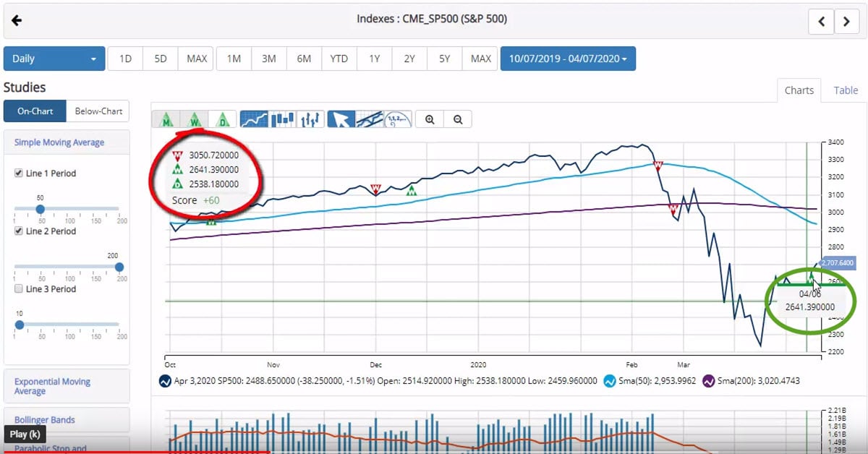The height and width of the screenshot is (454, 868).
Task: Select the OHLC bars chart icon
Action: 311,119
